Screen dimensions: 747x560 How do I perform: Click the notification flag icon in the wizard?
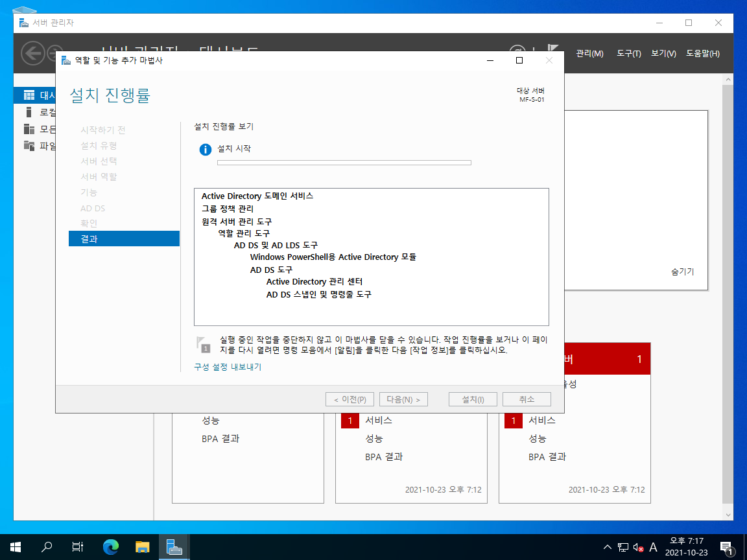coord(204,344)
